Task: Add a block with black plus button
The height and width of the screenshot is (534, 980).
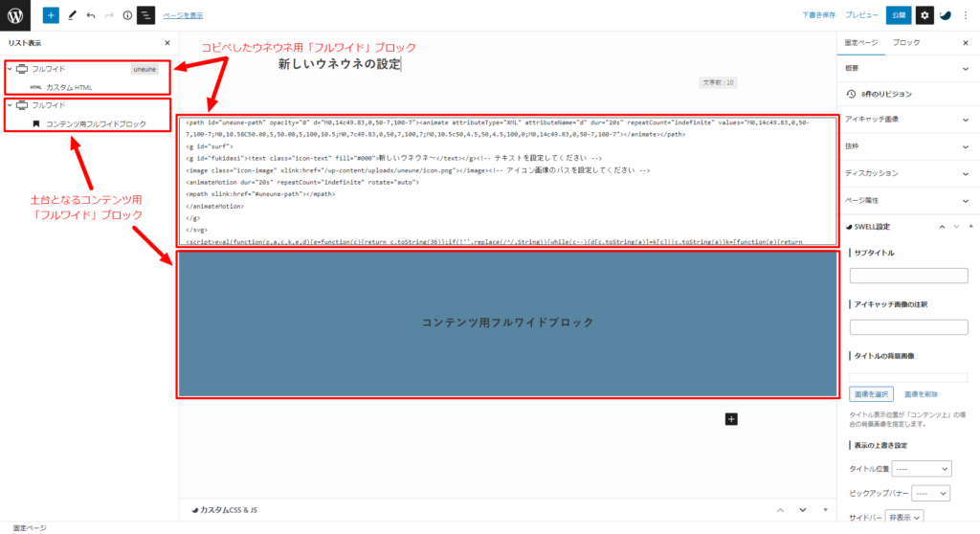Action: pos(731,419)
